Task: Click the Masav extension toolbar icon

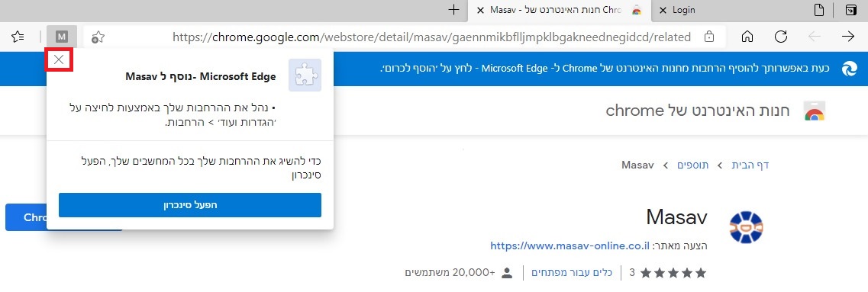Action: pos(61,37)
